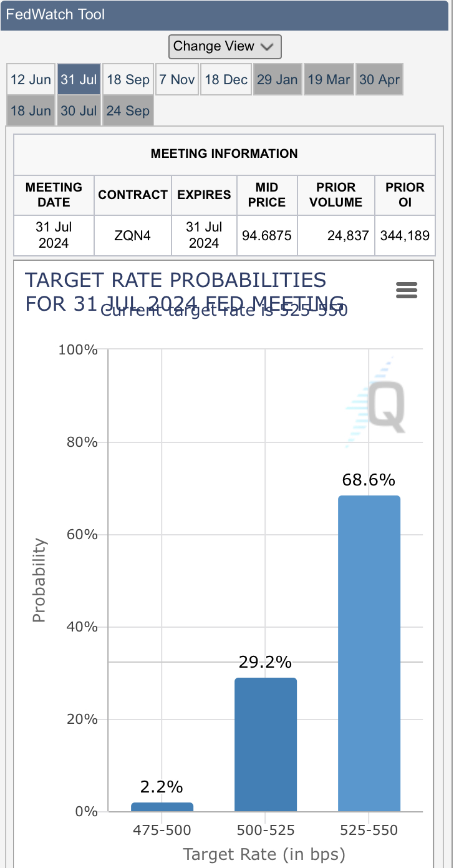Click the 500-525 x-axis label

click(266, 831)
